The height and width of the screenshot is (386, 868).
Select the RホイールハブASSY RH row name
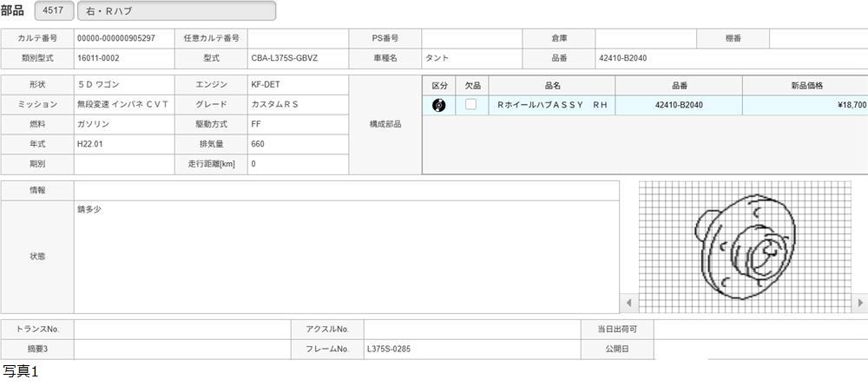(x=551, y=105)
